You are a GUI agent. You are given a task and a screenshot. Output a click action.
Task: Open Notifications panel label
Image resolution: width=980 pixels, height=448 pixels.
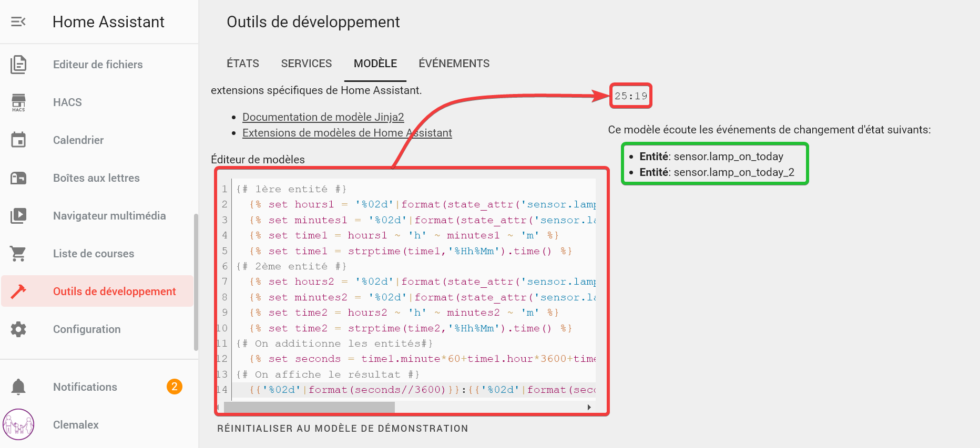85,387
